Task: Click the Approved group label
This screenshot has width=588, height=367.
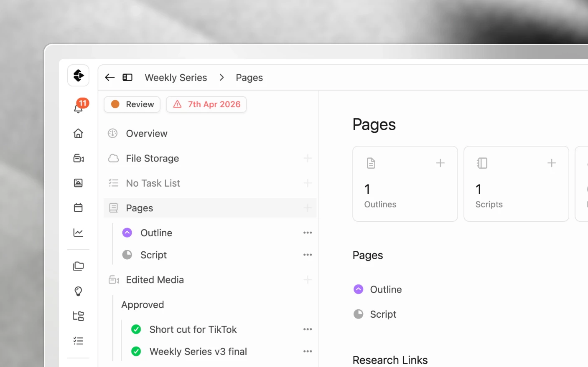Action: tap(143, 305)
